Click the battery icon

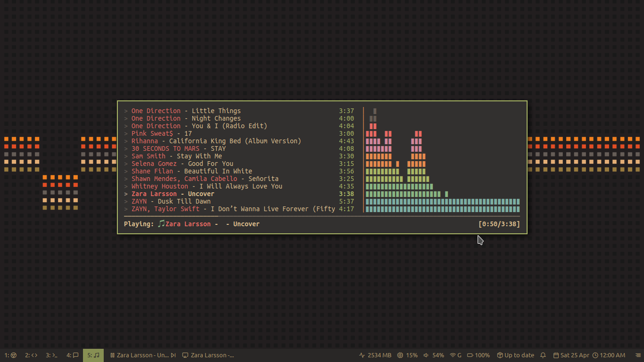click(470, 355)
